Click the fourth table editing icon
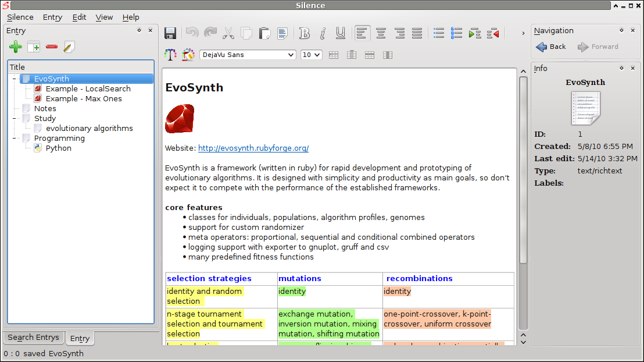This screenshot has height=362, width=644. tap(388, 55)
